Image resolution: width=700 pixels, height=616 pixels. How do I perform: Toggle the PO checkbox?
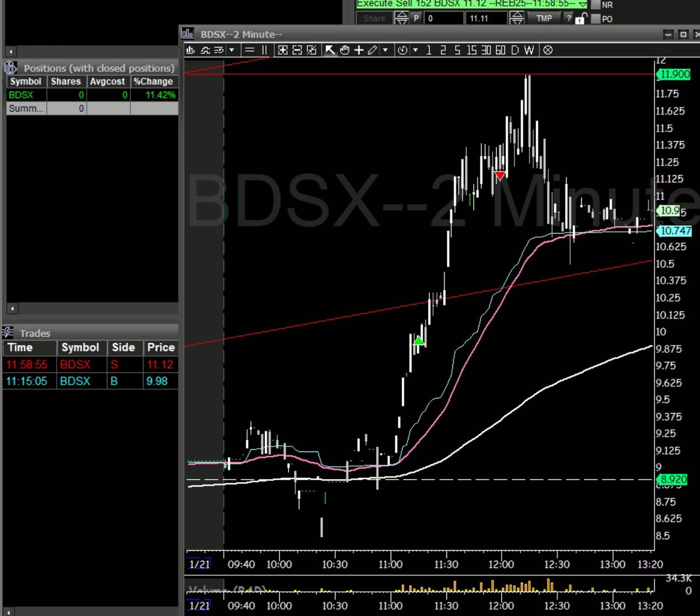[596, 19]
